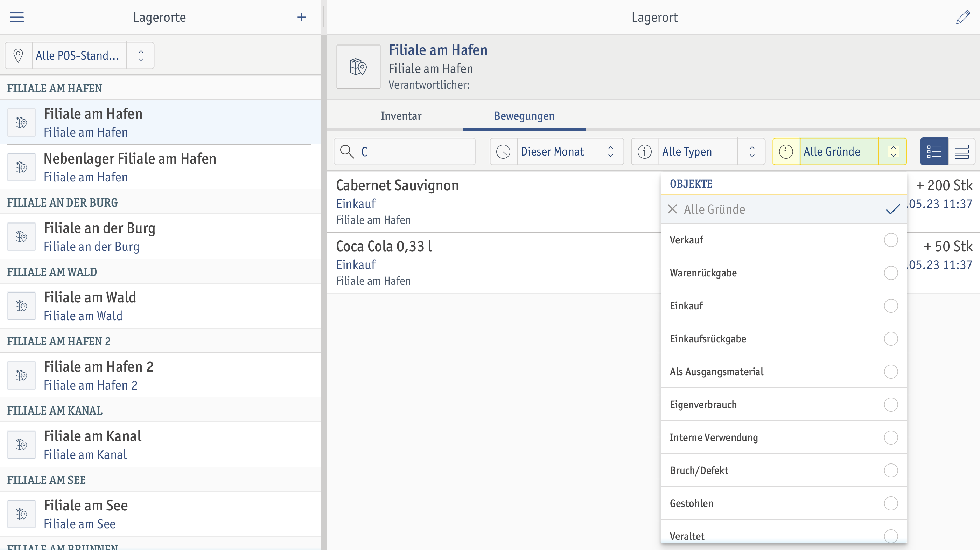The image size is (980, 550).
Task: Select the Veraltet radio option
Action: [891, 536]
